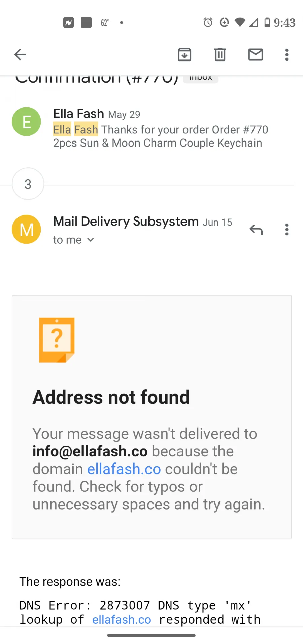Open the ellafash.co link in the error box
The width and height of the screenshot is (303, 644).
[x=124, y=469]
